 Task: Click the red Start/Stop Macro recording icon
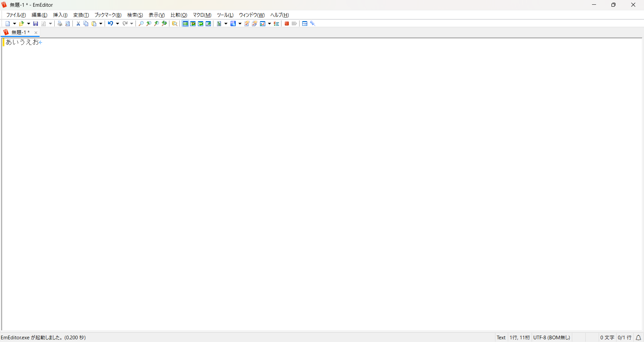[x=287, y=23]
